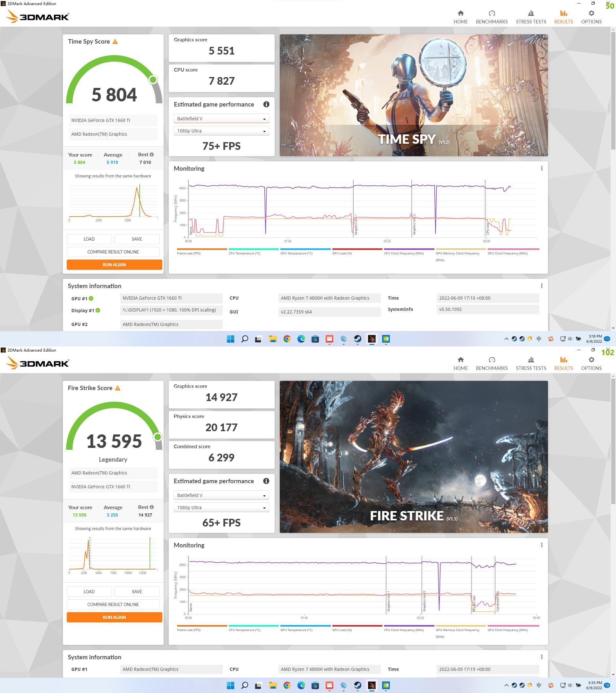Open HOME in the Time Spy window

[460, 17]
